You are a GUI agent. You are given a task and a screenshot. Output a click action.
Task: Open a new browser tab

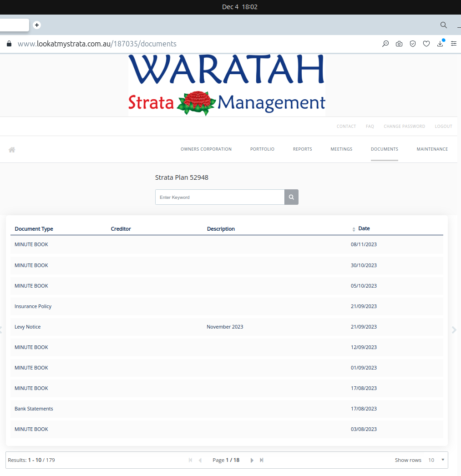[x=37, y=25]
